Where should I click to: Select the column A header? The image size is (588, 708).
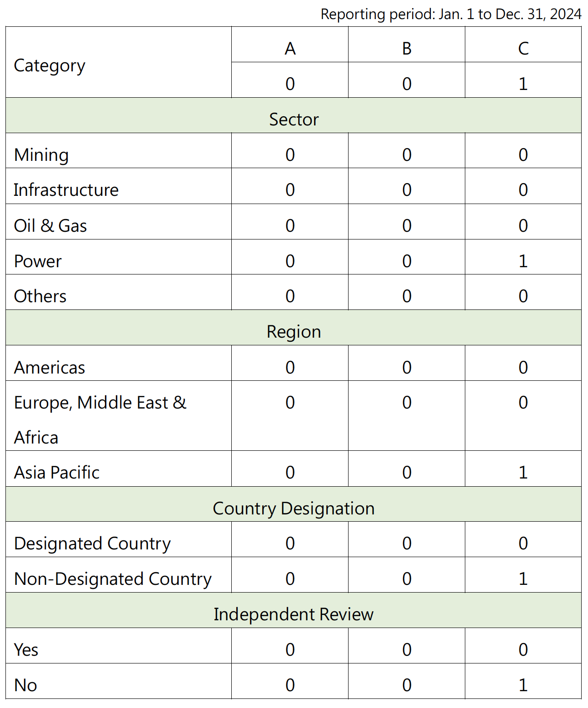click(x=290, y=45)
